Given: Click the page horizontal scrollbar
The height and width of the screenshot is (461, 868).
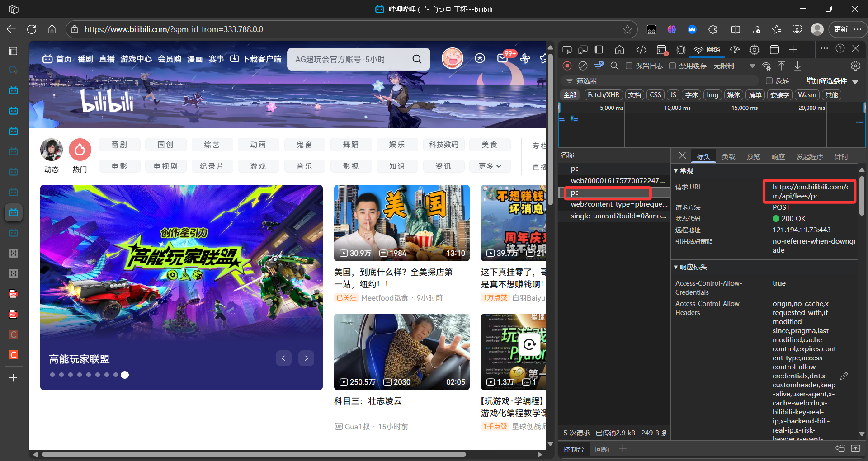Looking at the screenshot, I should tap(254, 455).
